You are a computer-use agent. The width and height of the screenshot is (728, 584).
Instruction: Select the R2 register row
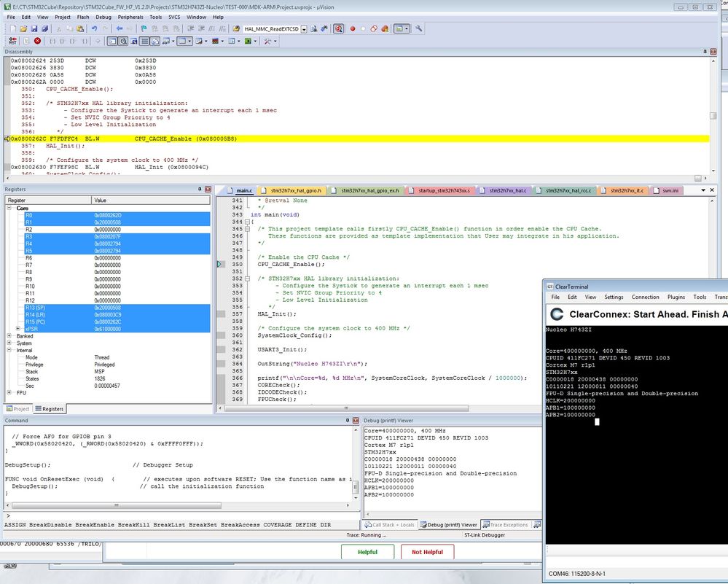coord(108,230)
